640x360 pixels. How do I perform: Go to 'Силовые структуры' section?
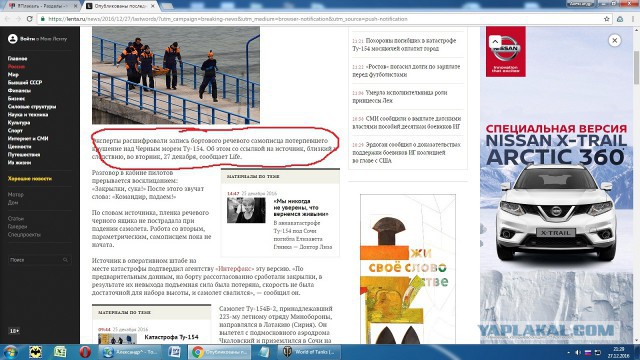pos(32,107)
